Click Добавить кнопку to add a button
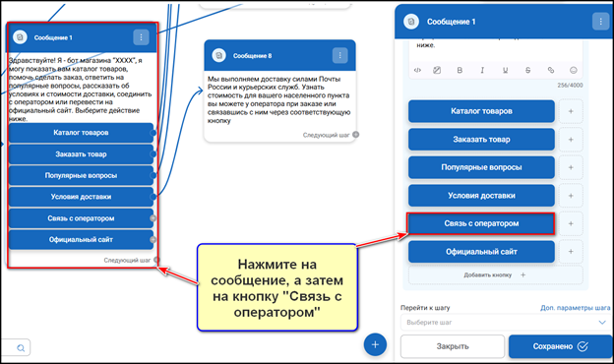Screen dimensions: 614x364 point(495,275)
